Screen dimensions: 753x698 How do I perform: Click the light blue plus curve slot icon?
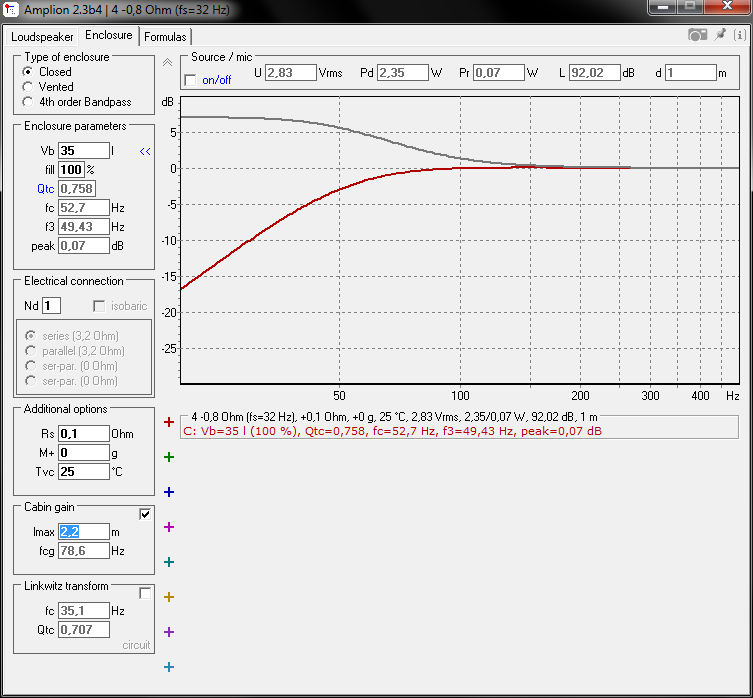coord(169,667)
